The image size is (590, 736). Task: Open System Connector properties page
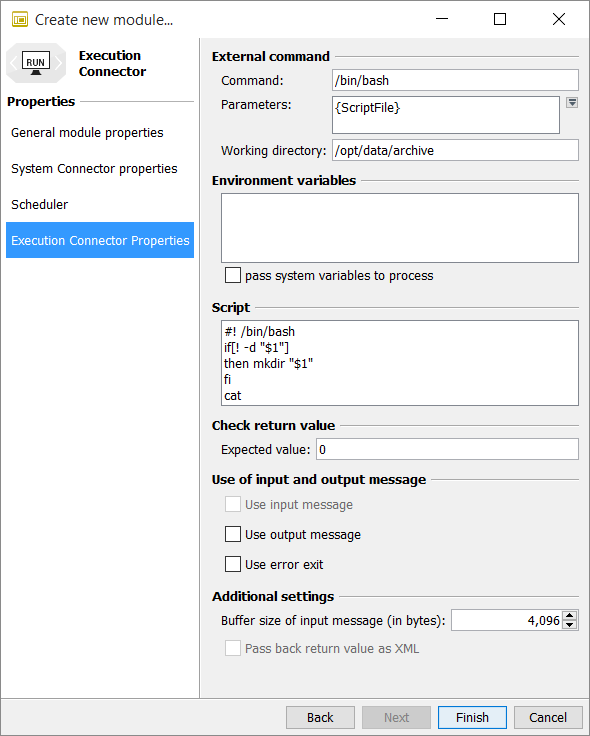pos(100,169)
